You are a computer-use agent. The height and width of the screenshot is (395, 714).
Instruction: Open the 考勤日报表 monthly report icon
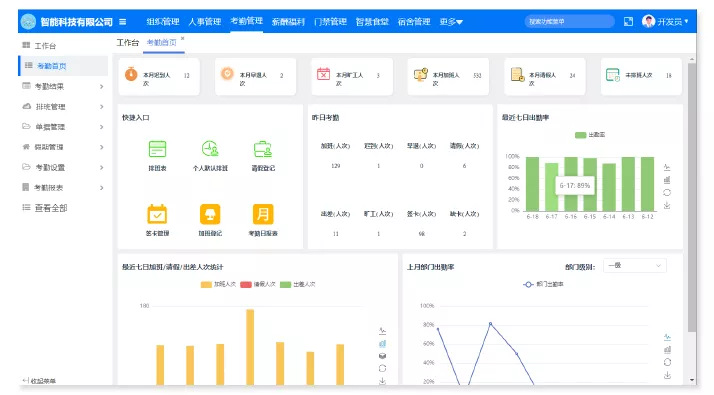tap(263, 214)
